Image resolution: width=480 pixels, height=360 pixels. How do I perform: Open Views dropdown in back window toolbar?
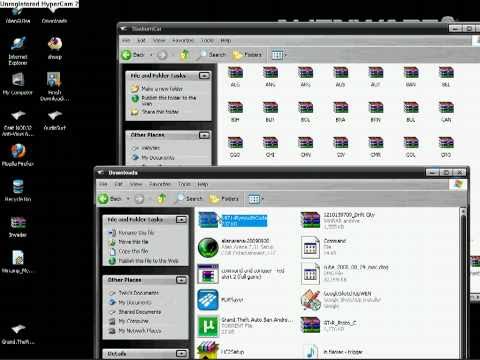[x=279, y=55]
